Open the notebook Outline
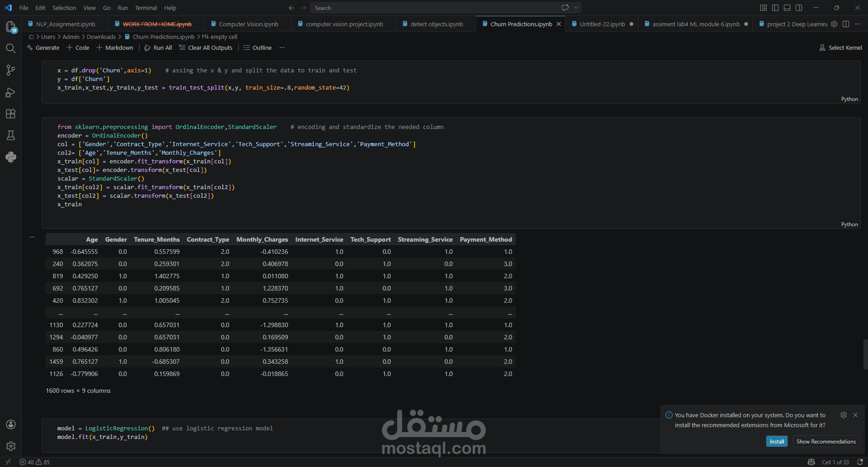868x467 pixels. [x=258, y=48]
